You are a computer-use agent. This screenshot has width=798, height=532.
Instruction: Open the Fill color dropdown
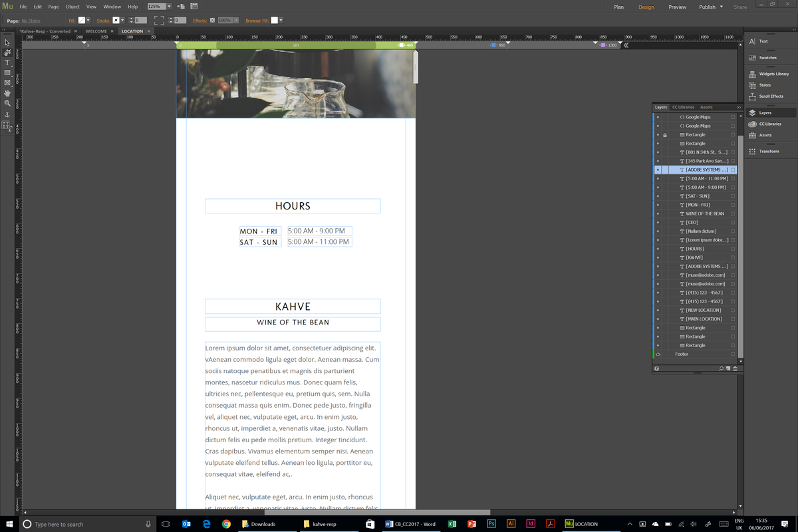88,21
